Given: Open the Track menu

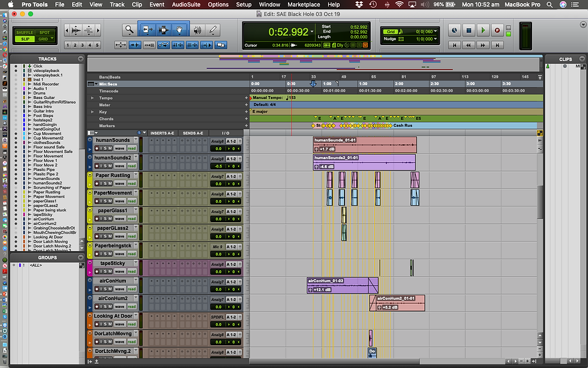Looking at the screenshot, I should click(117, 4).
